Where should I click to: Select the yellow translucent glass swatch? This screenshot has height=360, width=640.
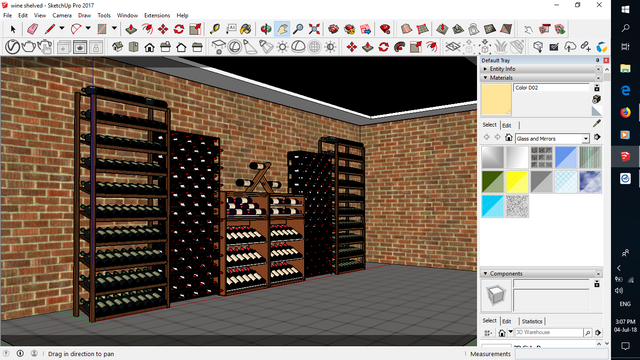click(x=517, y=182)
